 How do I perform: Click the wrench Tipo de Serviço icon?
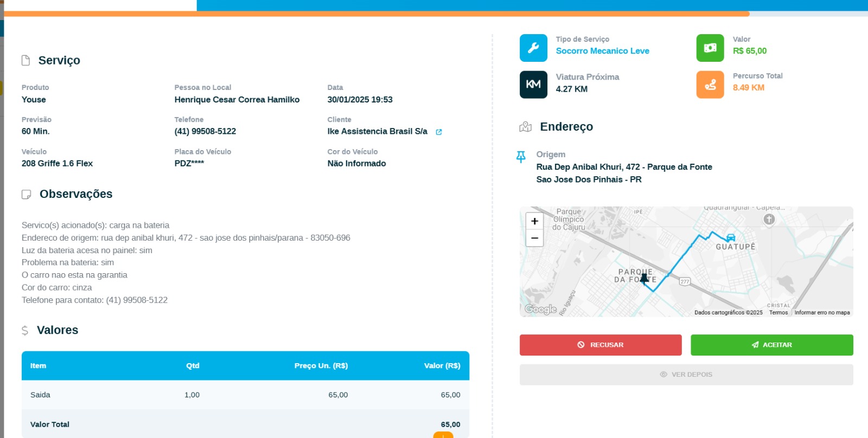(533, 48)
